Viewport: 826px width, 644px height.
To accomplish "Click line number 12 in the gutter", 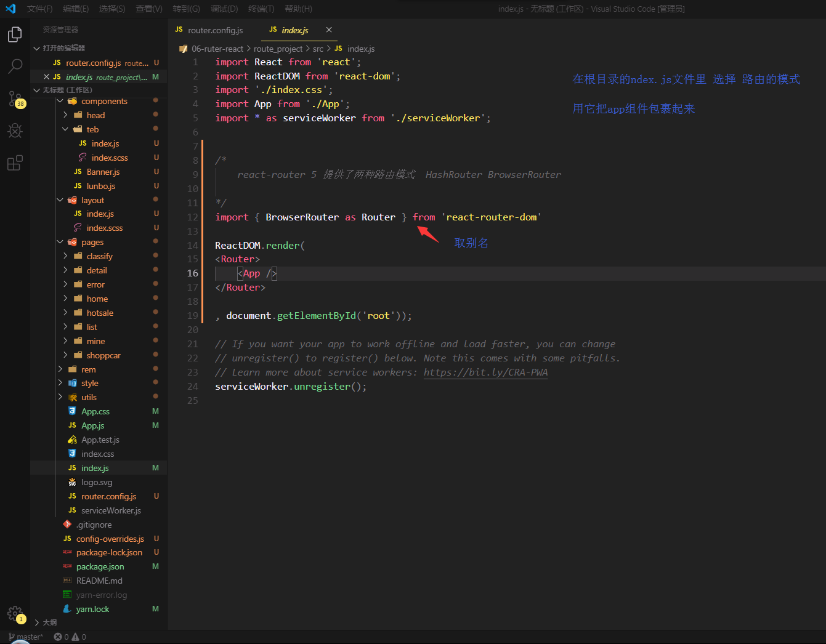I will point(193,217).
